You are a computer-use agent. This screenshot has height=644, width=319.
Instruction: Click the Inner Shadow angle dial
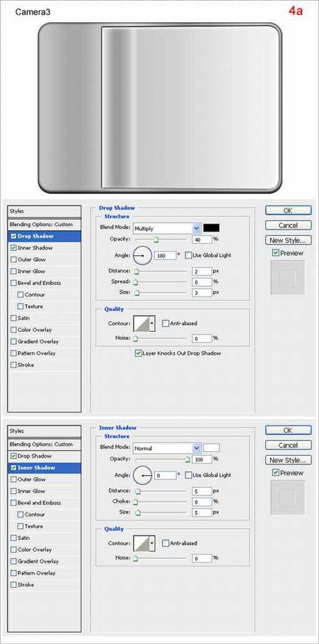[142, 475]
